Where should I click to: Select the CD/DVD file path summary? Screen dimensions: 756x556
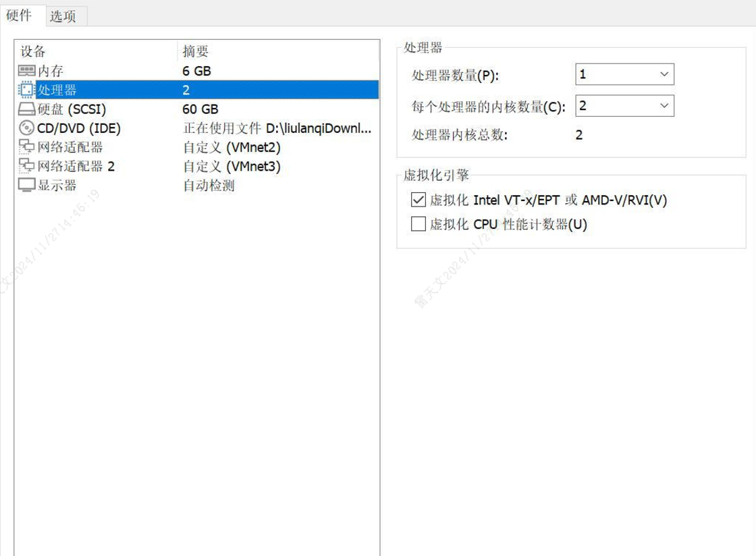(x=277, y=128)
